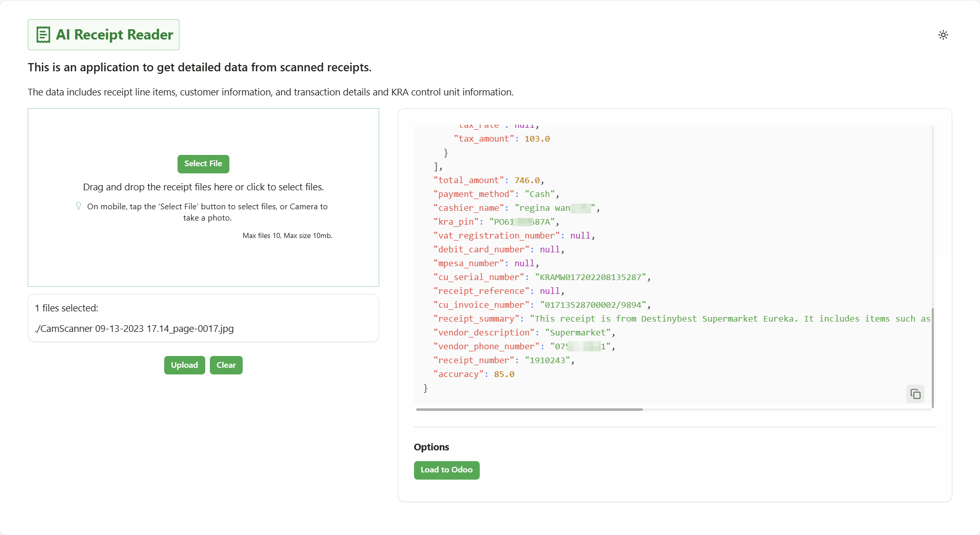980x535 pixels.
Task: Upload the selected receipt file
Action: point(185,365)
